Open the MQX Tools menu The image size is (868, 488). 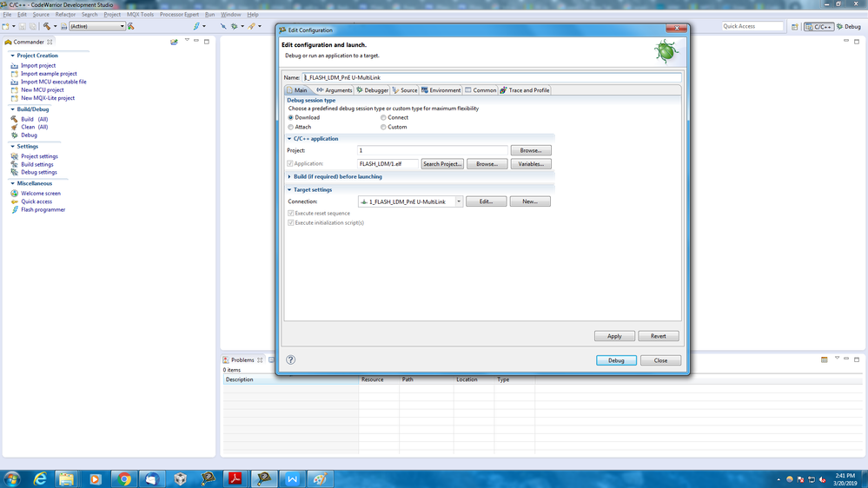tap(140, 15)
